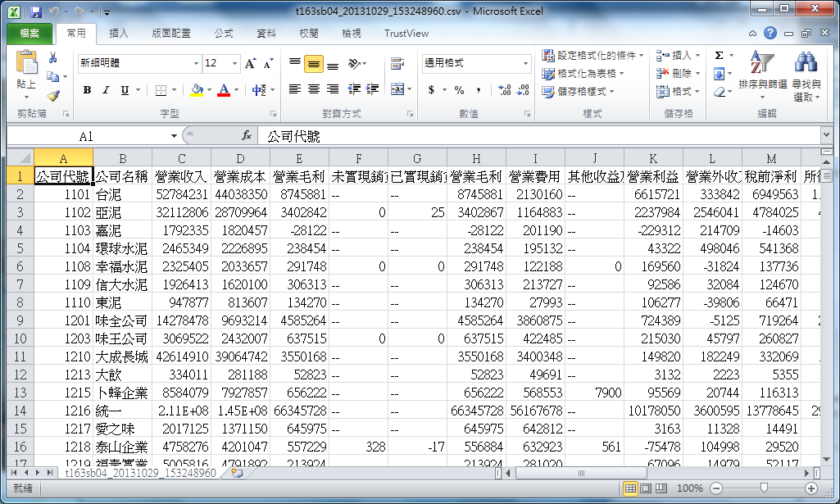Toggle underline formatting

125,89
